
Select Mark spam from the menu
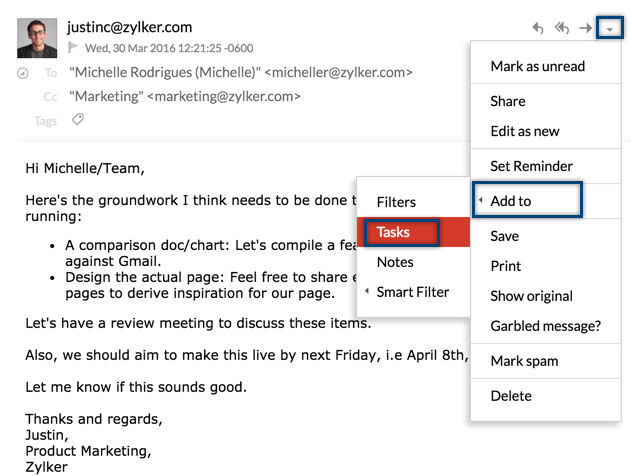524,361
